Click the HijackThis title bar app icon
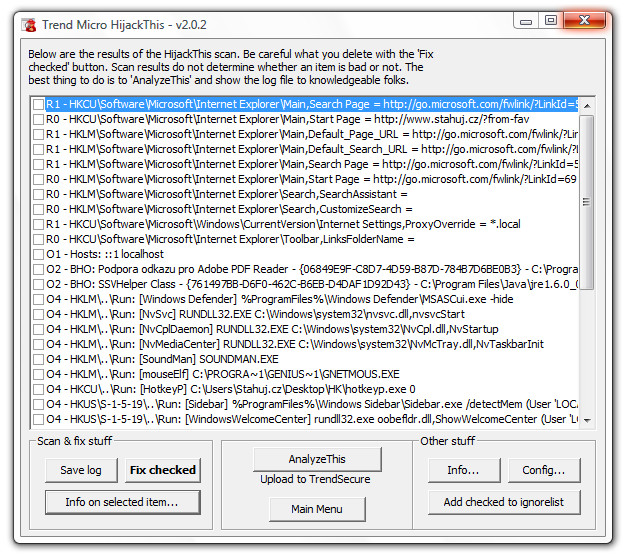627x560 pixels. pos(29,25)
